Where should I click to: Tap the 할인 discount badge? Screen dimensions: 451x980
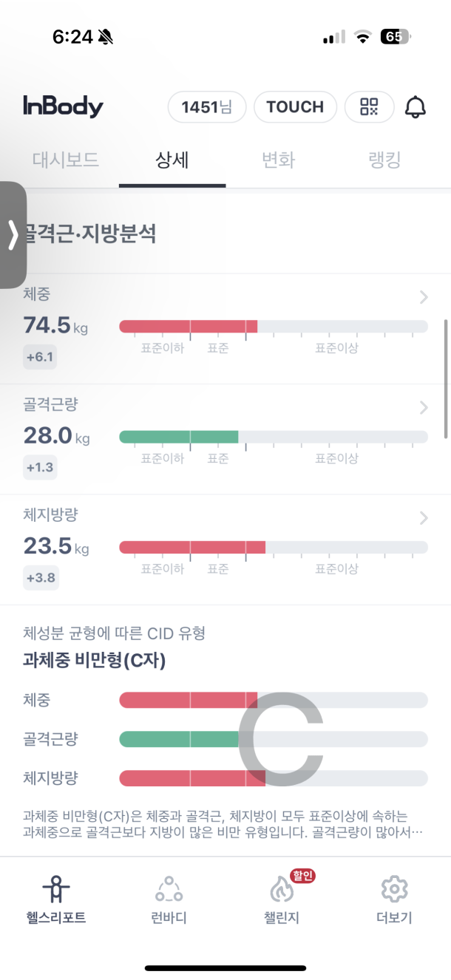pyautogui.click(x=302, y=876)
